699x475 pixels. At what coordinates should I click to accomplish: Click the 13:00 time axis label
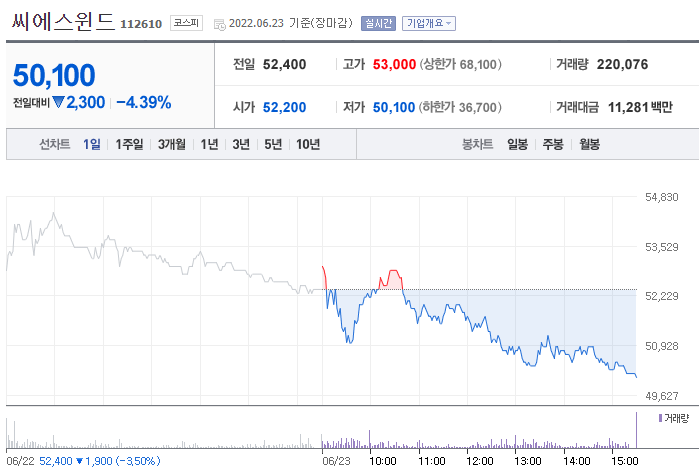pyautogui.click(x=527, y=461)
